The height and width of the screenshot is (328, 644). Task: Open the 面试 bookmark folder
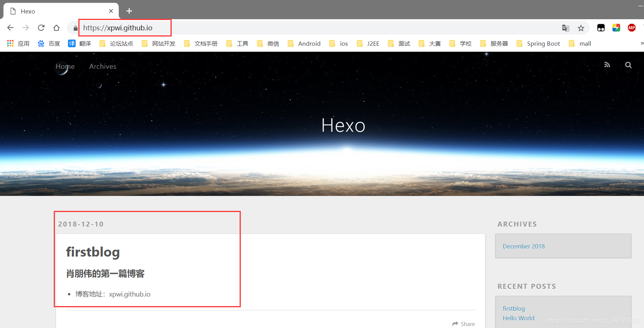(x=399, y=43)
